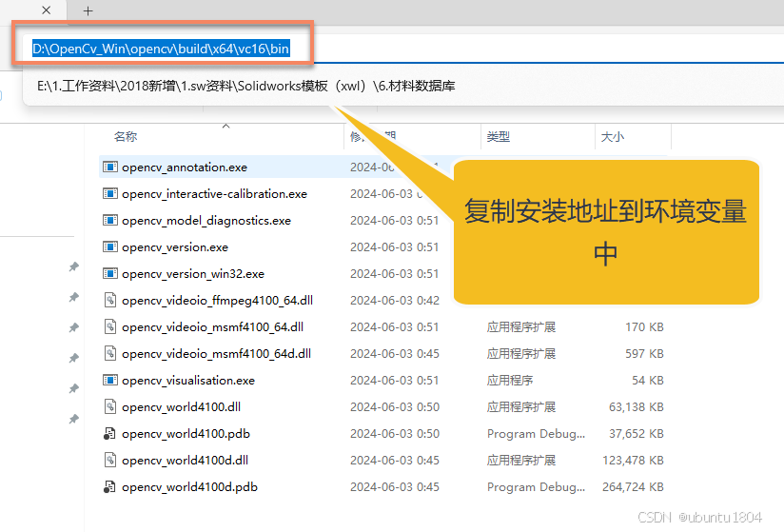Screen dimensions: 784x532
Task: Click the opencv_model_diagnostics.exe file icon
Action: (x=110, y=220)
